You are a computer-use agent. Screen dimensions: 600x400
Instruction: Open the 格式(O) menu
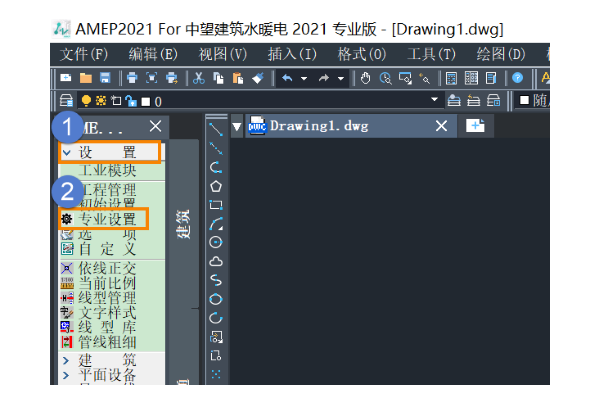point(362,55)
